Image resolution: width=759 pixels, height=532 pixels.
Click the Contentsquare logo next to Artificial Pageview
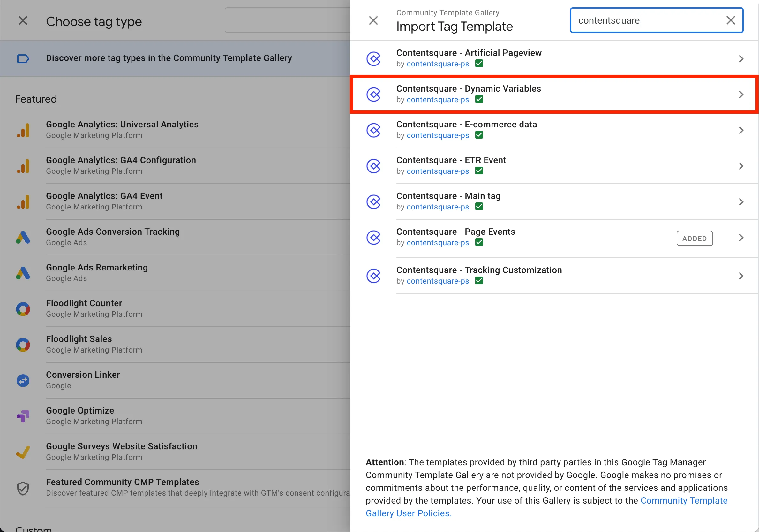click(373, 59)
